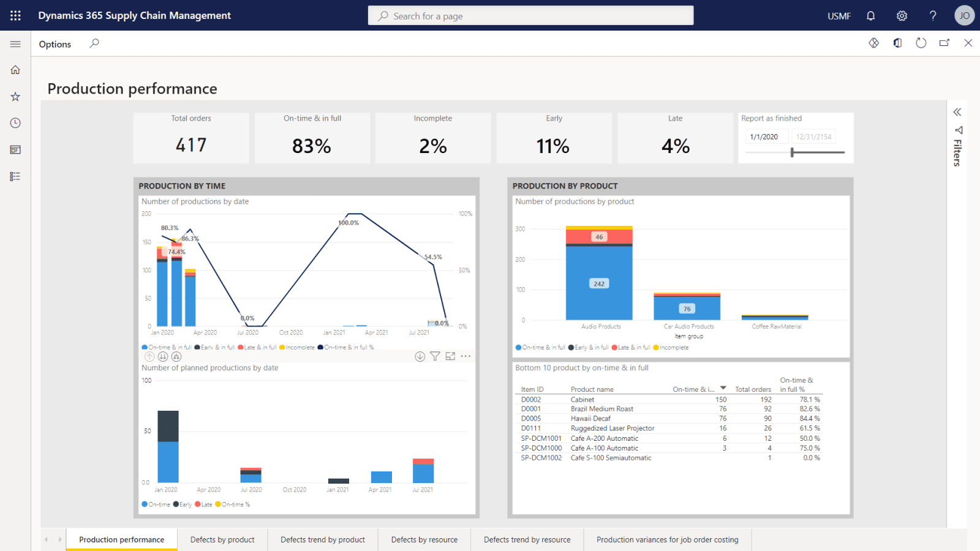Image resolution: width=980 pixels, height=551 pixels.
Task: Apply the chart filter icon
Action: pyautogui.click(x=435, y=356)
